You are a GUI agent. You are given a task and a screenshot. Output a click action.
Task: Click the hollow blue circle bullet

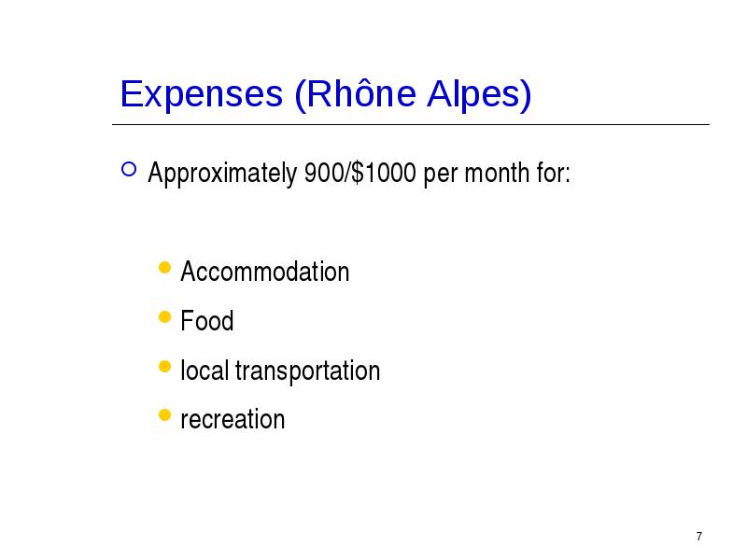point(129,170)
